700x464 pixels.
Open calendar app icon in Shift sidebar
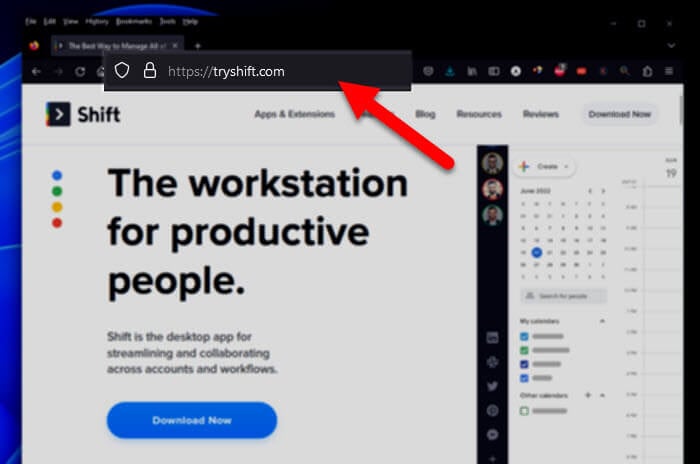(x=492, y=338)
